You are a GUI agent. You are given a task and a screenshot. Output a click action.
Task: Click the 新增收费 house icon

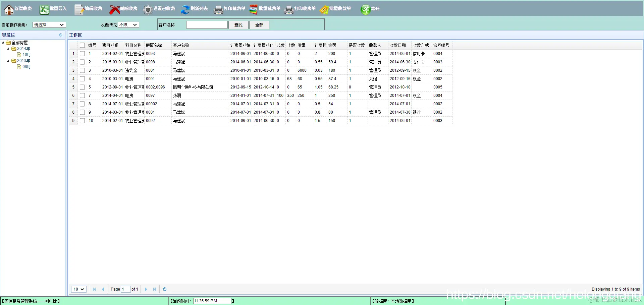9,10
